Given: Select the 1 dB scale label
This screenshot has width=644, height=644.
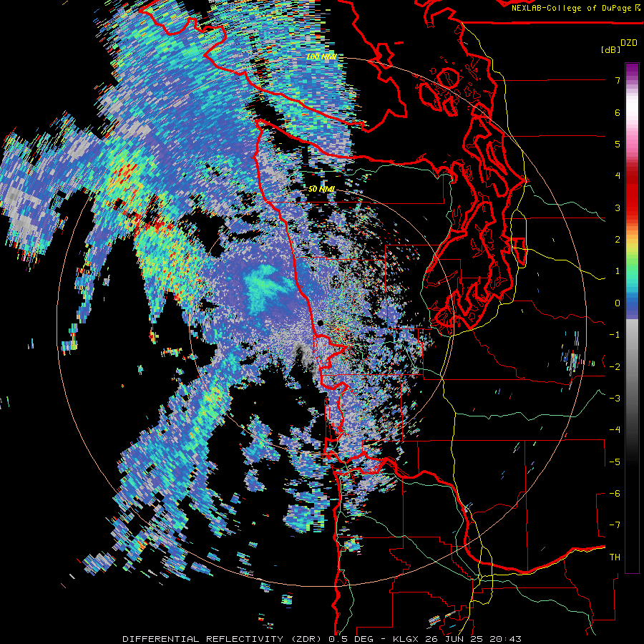Looking at the screenshot, I should pyautogui.click(x=618, y=271).
